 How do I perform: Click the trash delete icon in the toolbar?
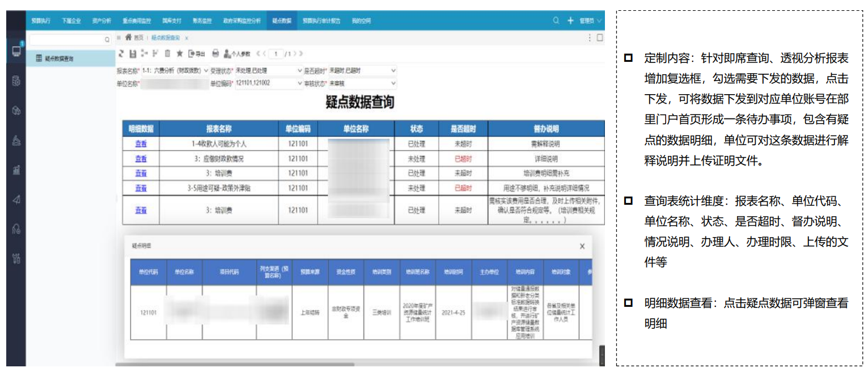coord(167,53)
